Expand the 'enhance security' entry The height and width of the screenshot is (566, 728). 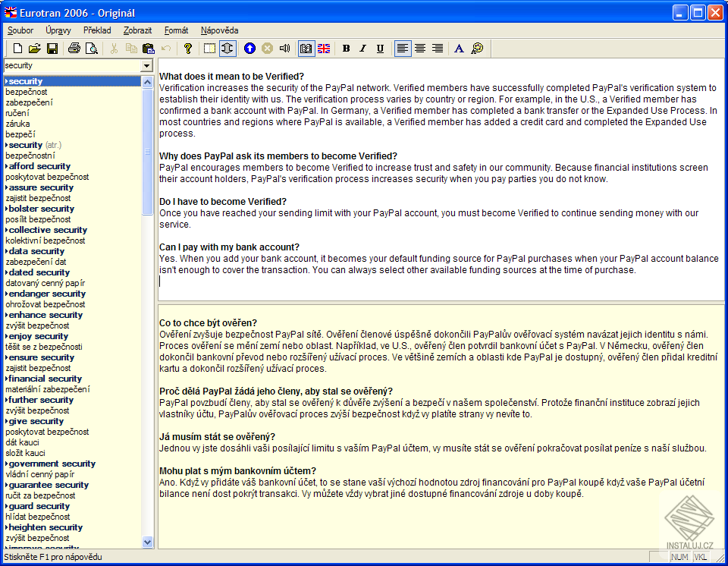click(x=7, y=315)
